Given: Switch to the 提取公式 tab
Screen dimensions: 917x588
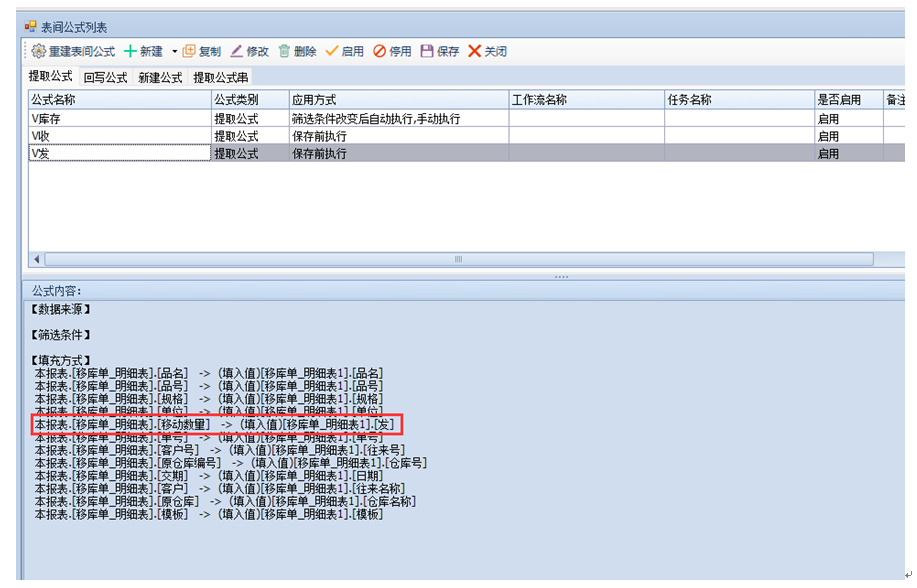Looking at the screenshot, I should click(x=51, y=77).
